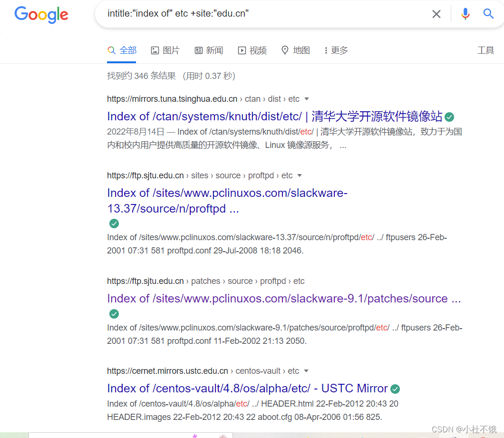Open the slackware-13.37/source/n/proftpd result link
Screen dimensions: 504x438
[x=227, y=201]
